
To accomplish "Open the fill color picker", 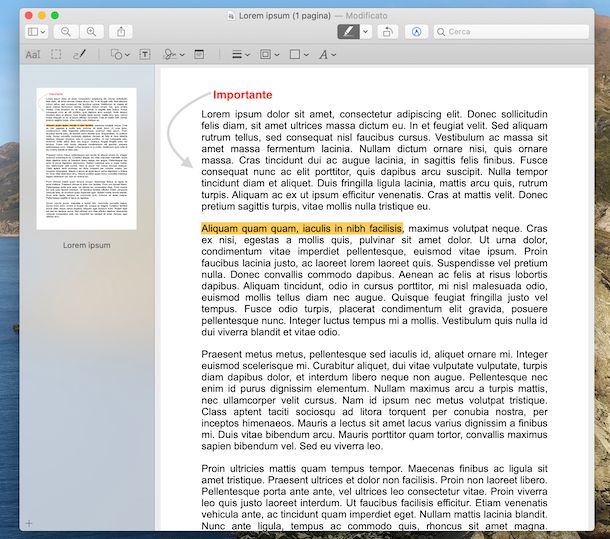I will pos(299,55).
